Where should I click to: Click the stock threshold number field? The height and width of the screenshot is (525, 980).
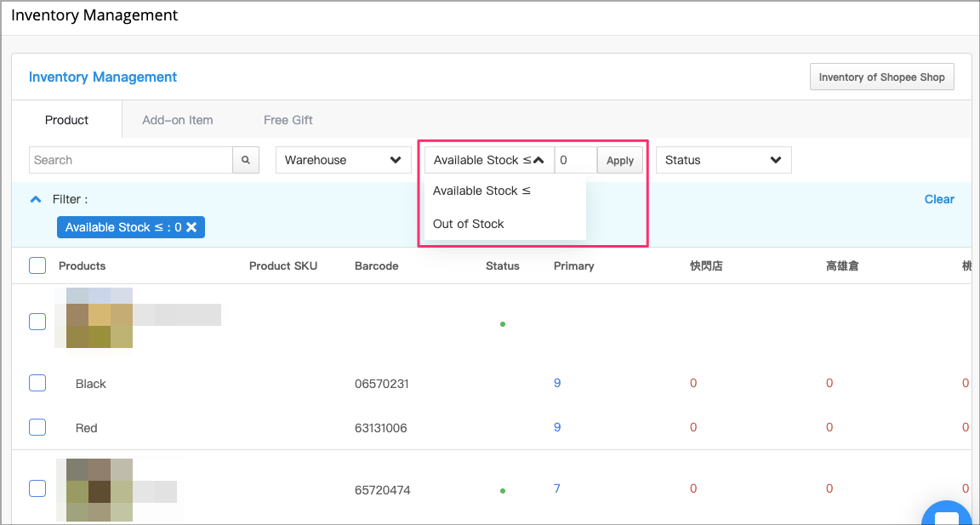(x=576, y=160)
